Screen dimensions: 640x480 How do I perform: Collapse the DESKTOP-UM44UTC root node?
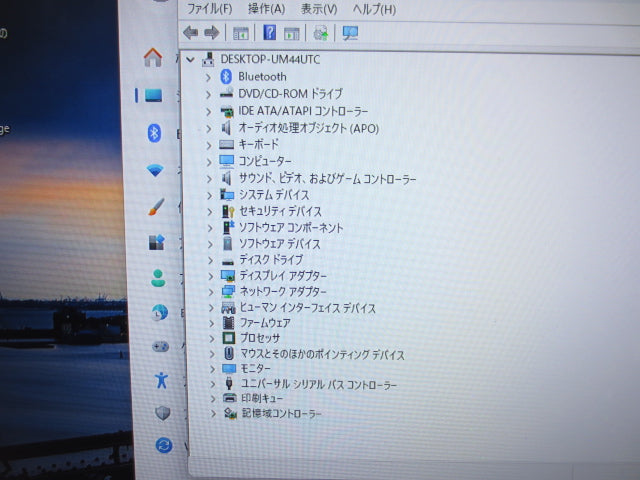coord(190,60)
